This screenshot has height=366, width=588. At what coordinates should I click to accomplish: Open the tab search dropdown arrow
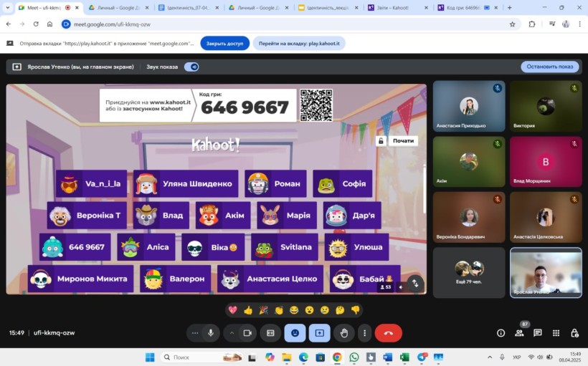7,7
